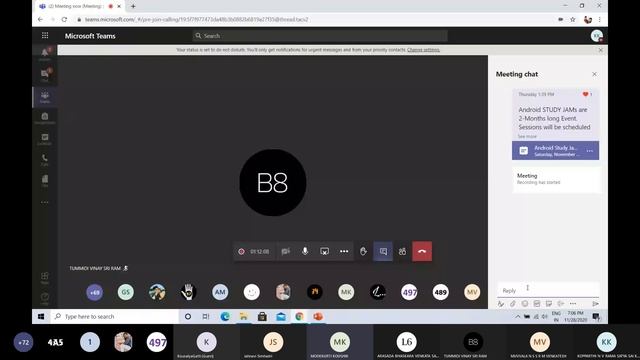This screenshot has width=640, height=360.
Task: Open more actions ellipsis in meeting controls
Action: click(x=344, y=251)
